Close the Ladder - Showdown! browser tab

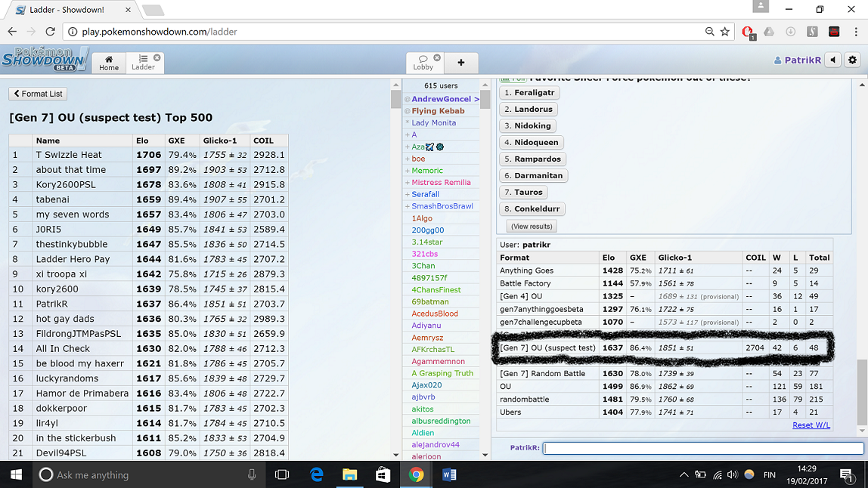(x=128, y=10)
